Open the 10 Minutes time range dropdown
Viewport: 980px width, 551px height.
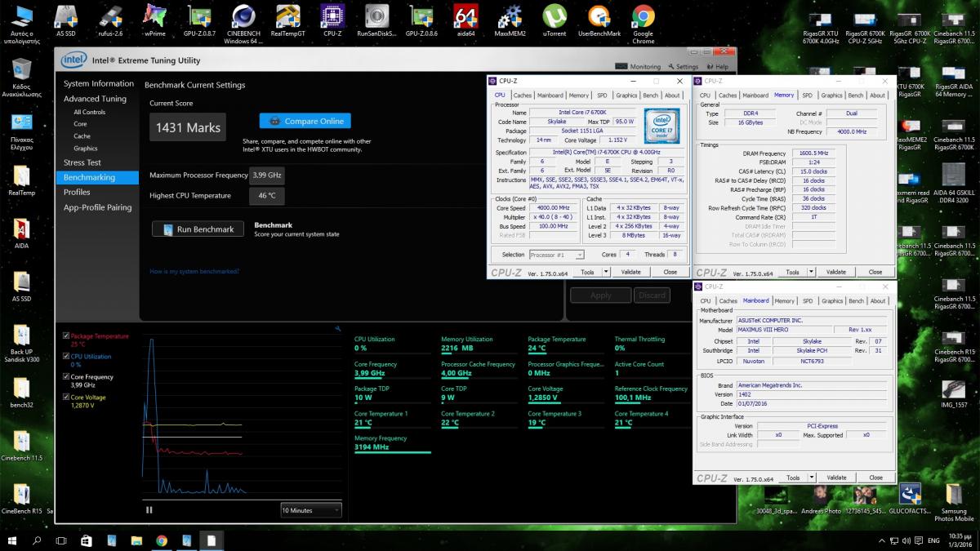tap(310, 510)
